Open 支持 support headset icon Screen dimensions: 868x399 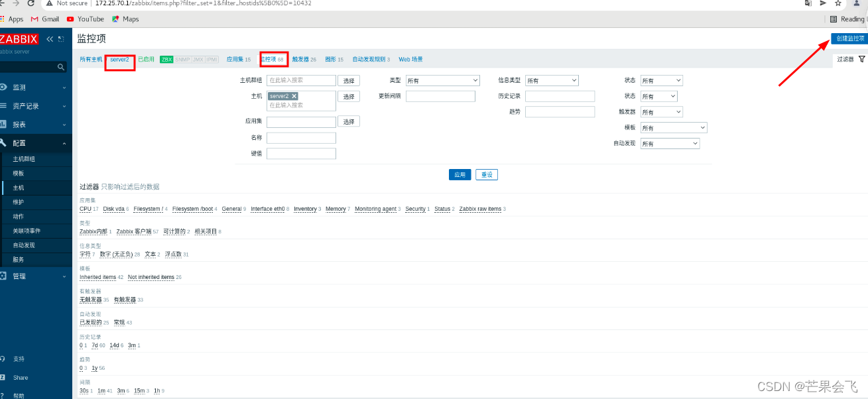tap(3, 359)
